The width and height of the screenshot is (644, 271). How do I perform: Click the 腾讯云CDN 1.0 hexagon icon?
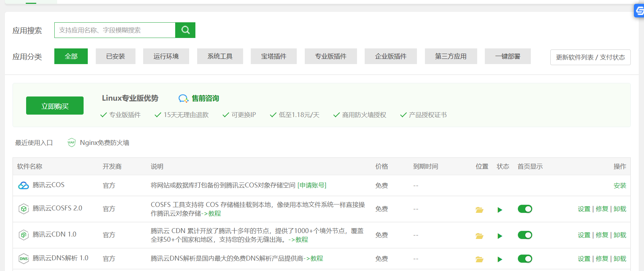coord(23,235)
